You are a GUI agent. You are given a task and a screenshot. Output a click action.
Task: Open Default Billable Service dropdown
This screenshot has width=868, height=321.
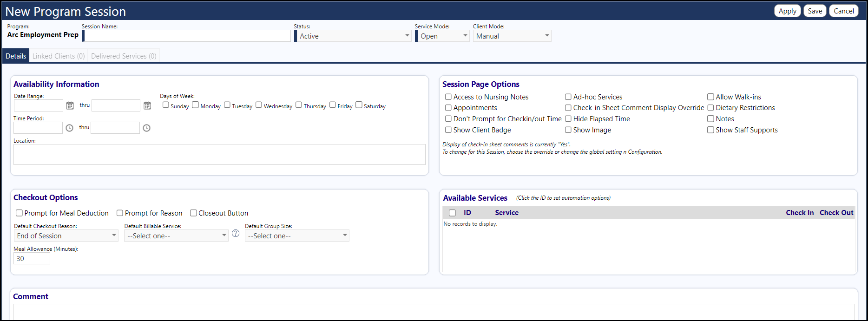pos(176,236)
